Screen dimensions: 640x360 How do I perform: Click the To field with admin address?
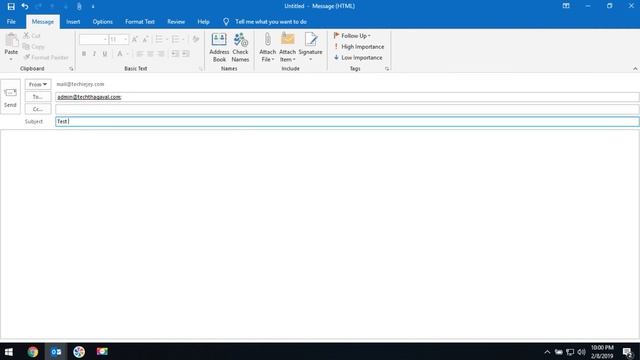tap(347, 97)
